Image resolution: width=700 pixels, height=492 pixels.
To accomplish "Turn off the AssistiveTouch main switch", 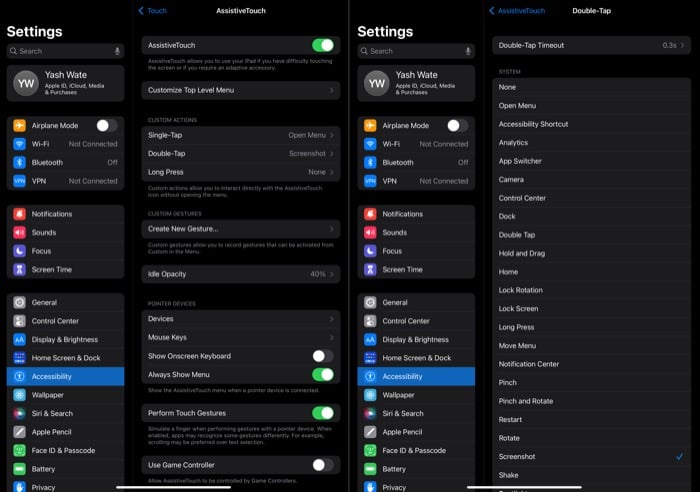I will (323, 45).
